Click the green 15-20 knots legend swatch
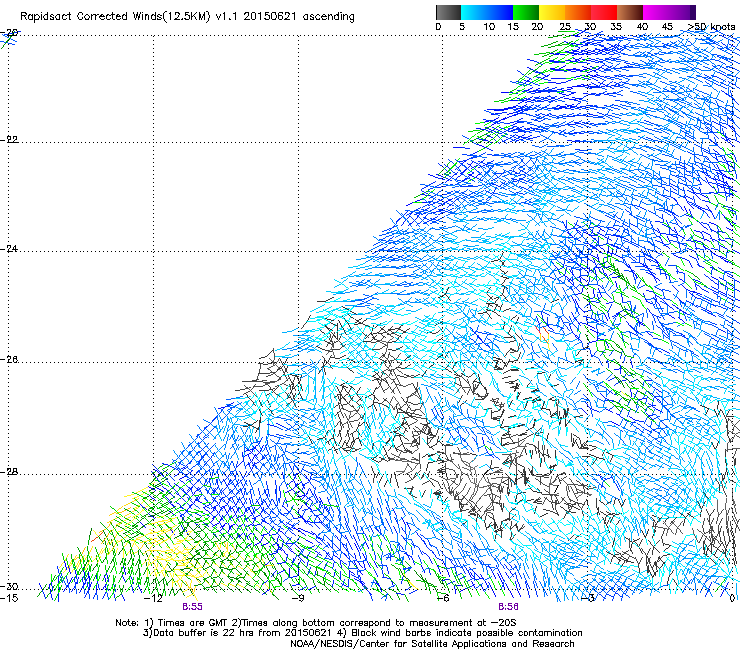The height and width of the screenshot is (650, 740). (x=526, y=12)
